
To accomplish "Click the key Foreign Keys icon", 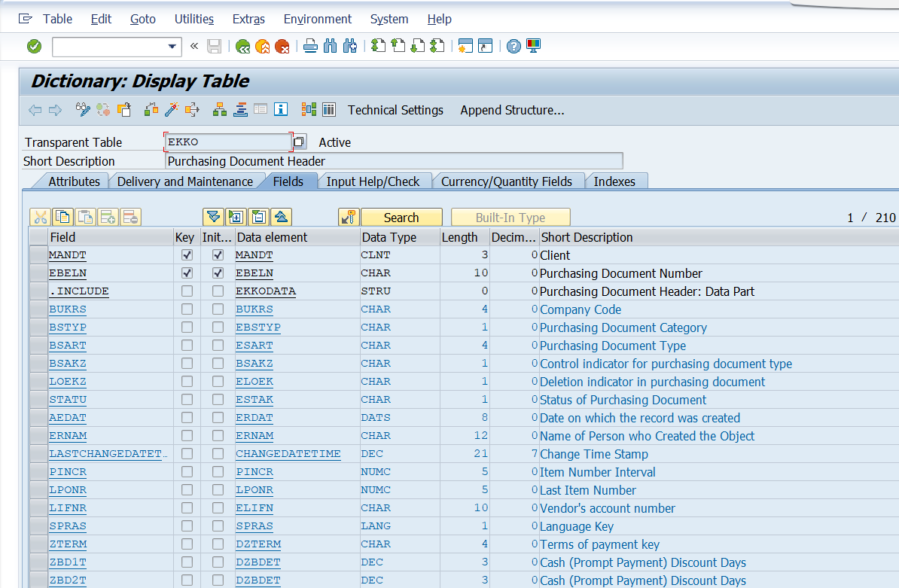I will coord(349,218).
